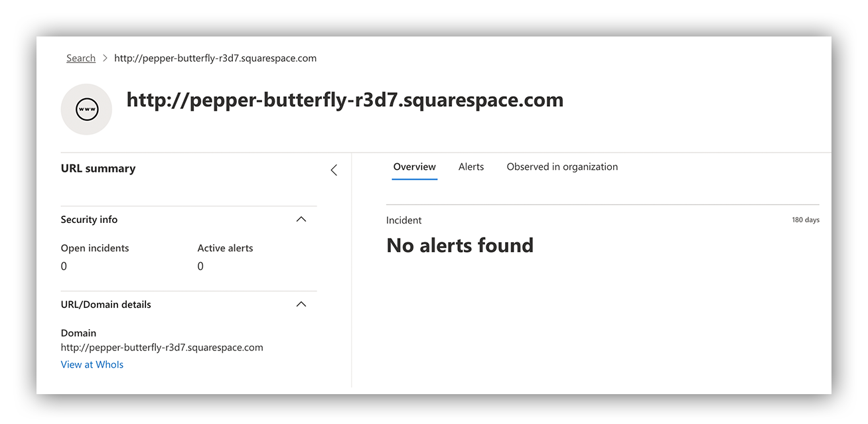Click the Search breadcrumb link
Viewport: 868px width, 424px height.
81,58
